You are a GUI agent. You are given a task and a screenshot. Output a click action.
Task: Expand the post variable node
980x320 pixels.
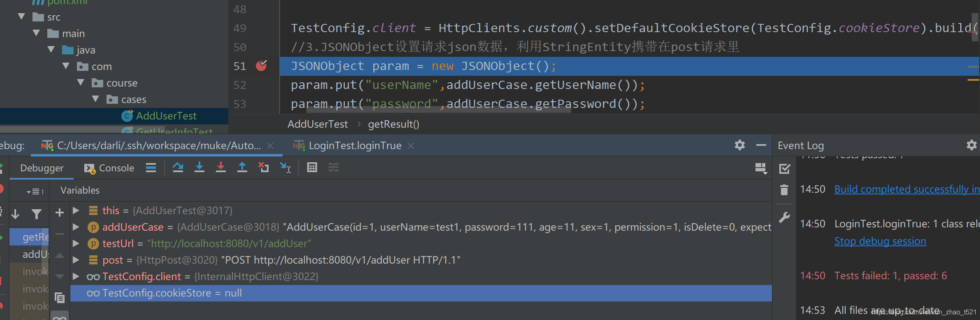(x=76, y=260)
